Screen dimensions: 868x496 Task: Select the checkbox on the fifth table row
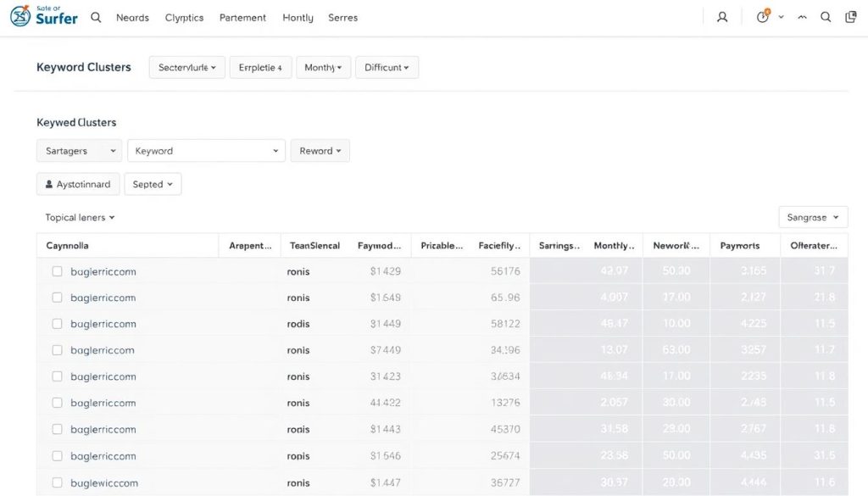coord(57,376)
